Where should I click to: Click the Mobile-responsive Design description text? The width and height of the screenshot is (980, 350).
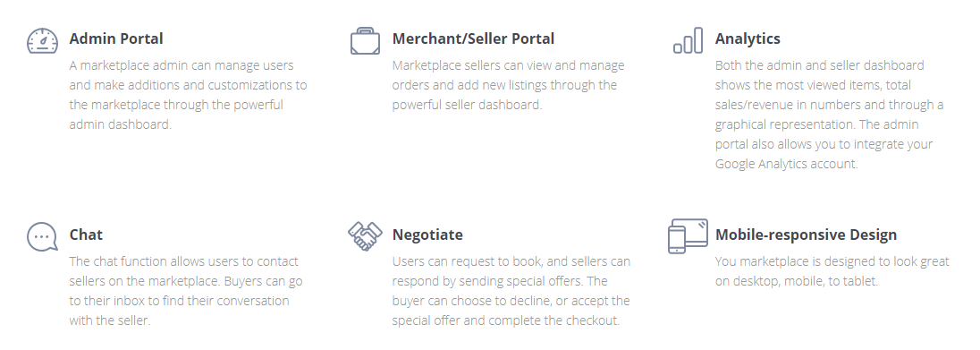point(832,271)
